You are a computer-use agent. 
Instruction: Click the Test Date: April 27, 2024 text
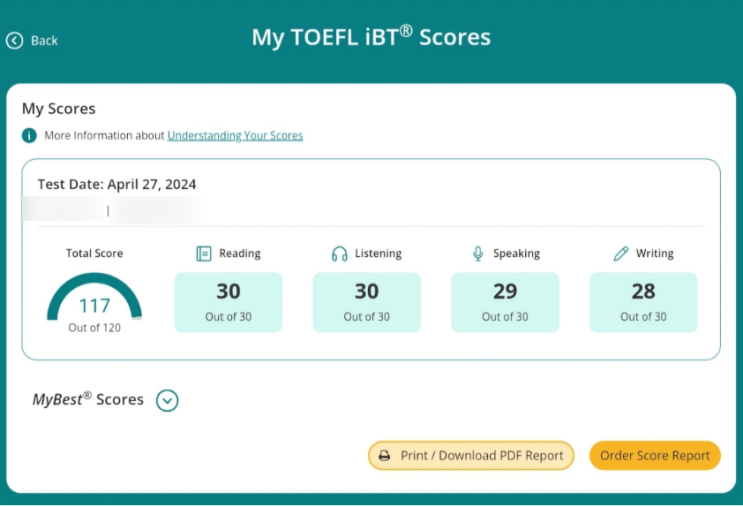coord(117,184)
